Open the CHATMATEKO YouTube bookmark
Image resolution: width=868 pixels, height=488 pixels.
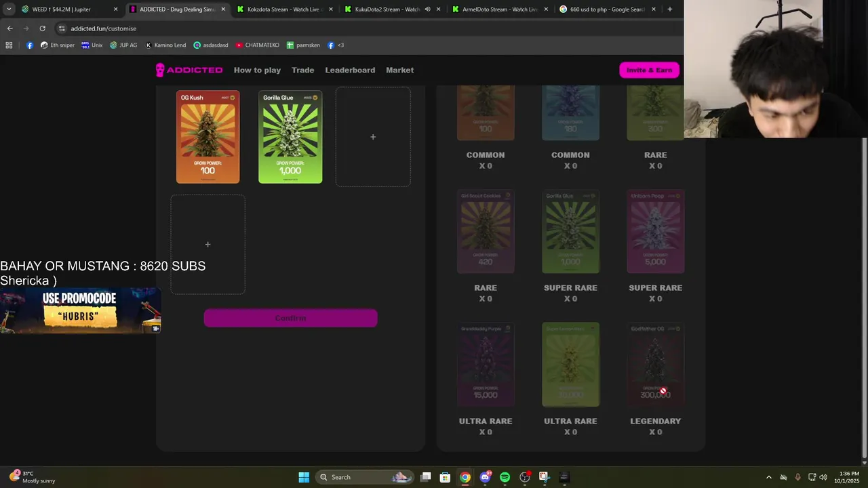[x=257, y=45]
